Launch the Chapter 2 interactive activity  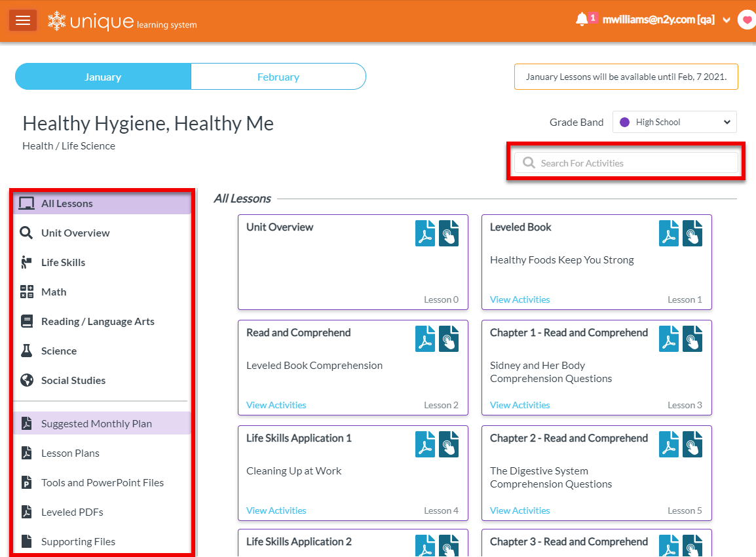pyautogui.click(x=692, y=444)
